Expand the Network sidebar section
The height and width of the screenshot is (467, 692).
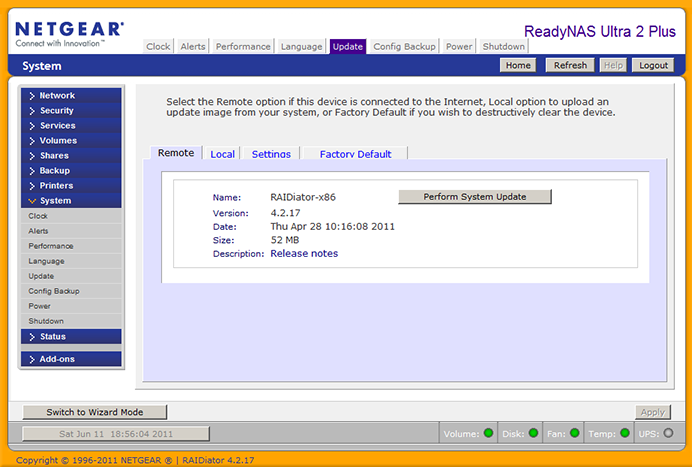[71, 95]
